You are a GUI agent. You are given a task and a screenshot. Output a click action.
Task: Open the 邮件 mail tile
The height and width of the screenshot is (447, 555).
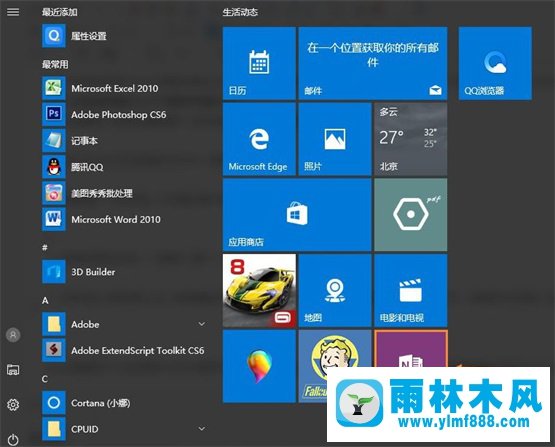(x=373, y=63)
